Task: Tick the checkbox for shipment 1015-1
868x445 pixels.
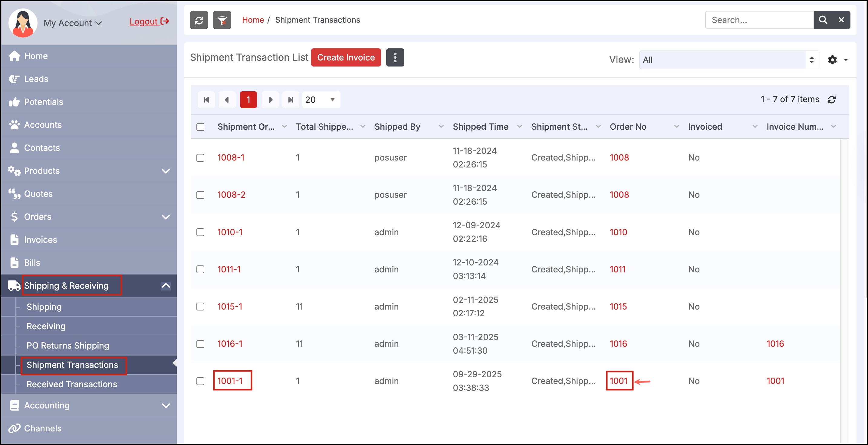Action: point(200,307)
